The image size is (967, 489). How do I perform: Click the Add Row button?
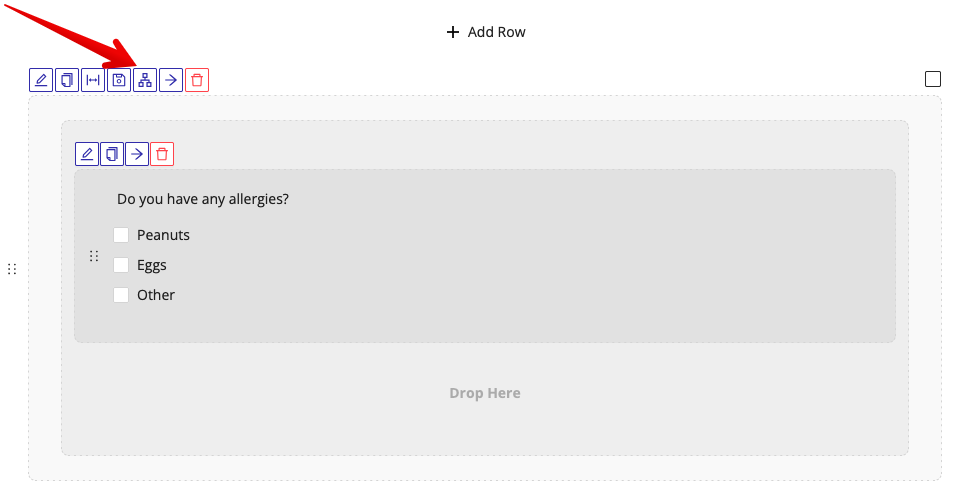[486, 32]
